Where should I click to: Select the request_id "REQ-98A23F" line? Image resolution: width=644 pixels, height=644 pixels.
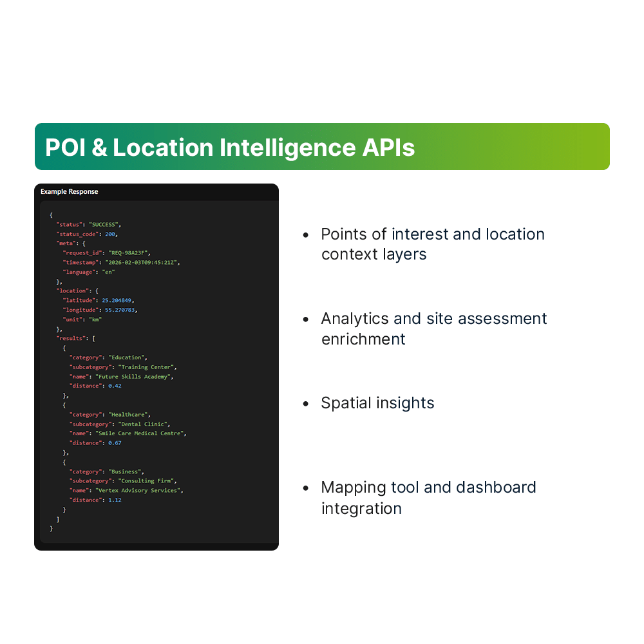click(107, 253)
